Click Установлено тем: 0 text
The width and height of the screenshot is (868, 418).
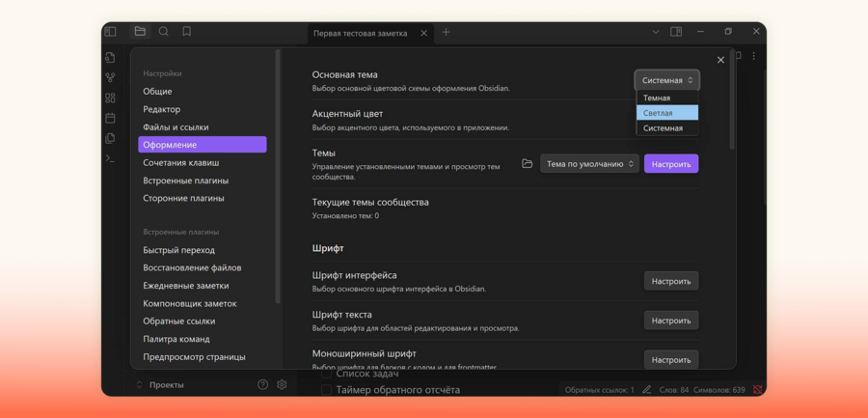coord(345,215)
